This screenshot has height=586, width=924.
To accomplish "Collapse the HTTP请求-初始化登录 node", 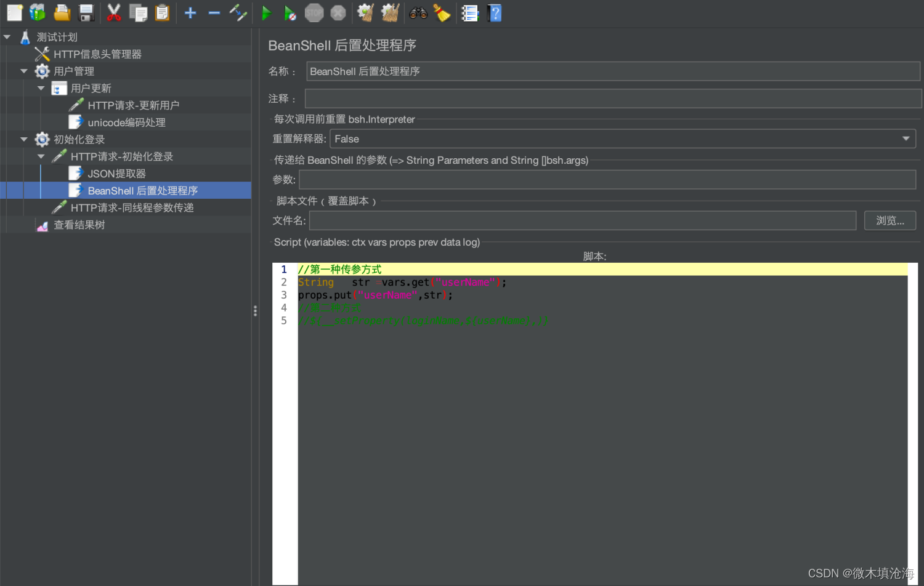I will pos(41,157).
